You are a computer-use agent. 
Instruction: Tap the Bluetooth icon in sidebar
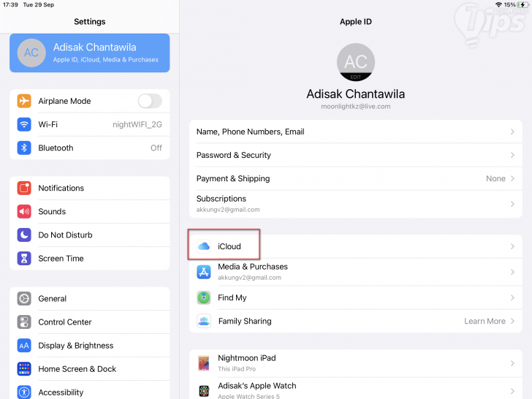coord(24,148)
